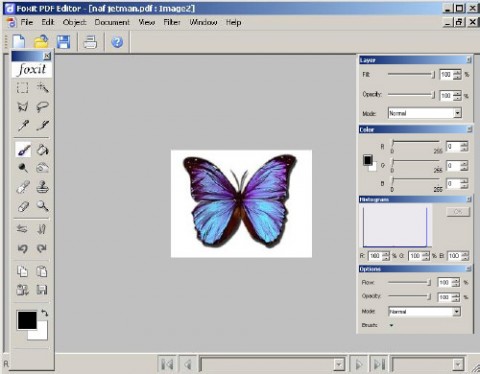Open the File menu
The width and height of the screenshot is (480, 374).
27,22
